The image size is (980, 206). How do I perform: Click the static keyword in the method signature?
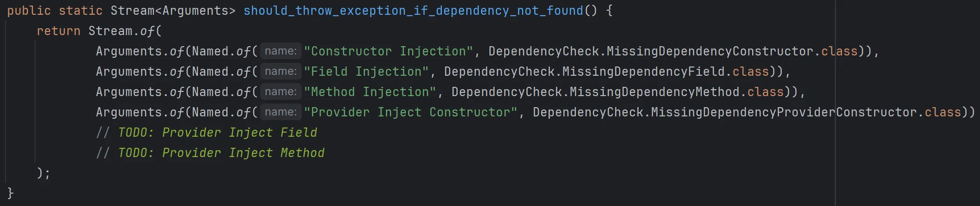coord(80,11)
